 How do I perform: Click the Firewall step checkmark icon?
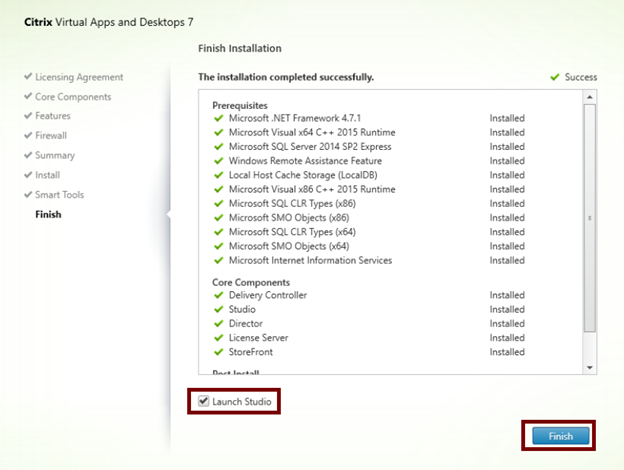click(28, 135)
